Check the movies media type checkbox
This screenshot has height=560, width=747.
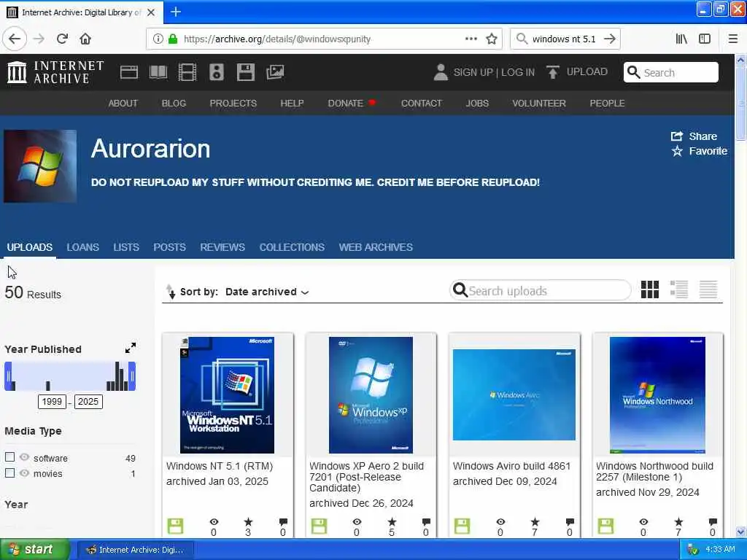pos(9,472)
